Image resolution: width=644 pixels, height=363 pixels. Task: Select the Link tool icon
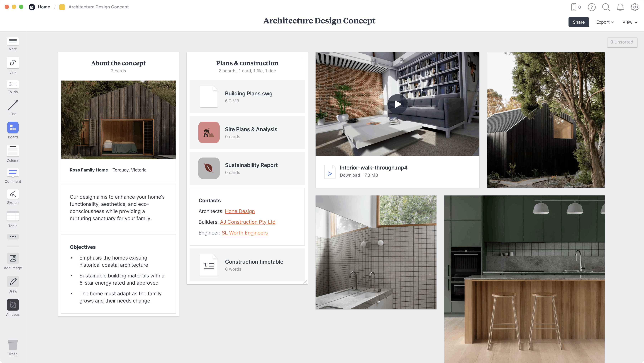(13, 63)
